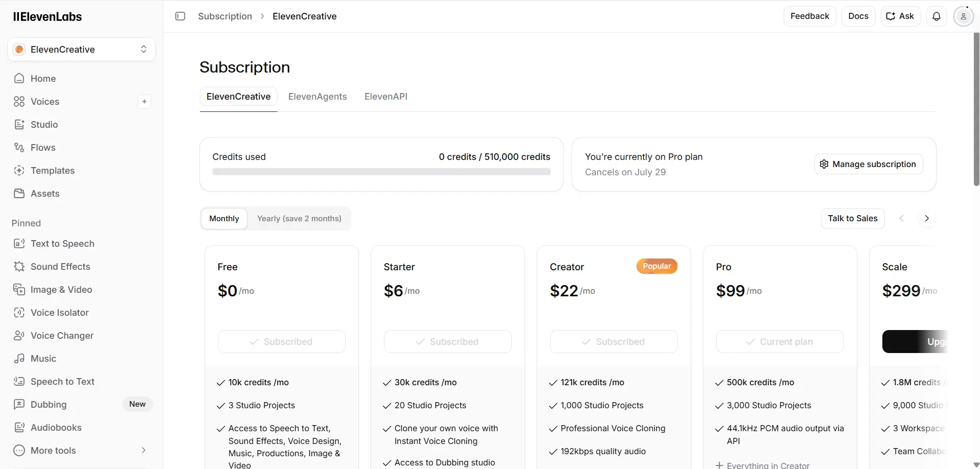Switch to ElevenAgents tab
The image size is (980, 469).
(317, 97)
